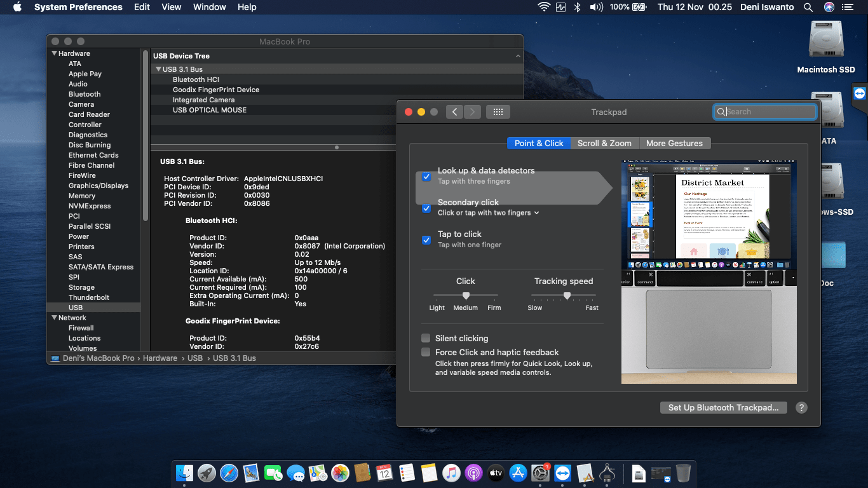Disable Tap to click
This screenshot has width=868, height=488.
[x=426, y=240]
